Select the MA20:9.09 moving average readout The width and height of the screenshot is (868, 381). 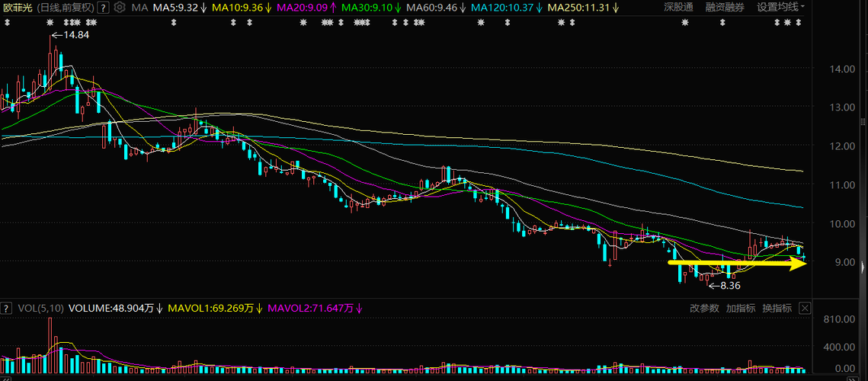click(x=306, y=7)
